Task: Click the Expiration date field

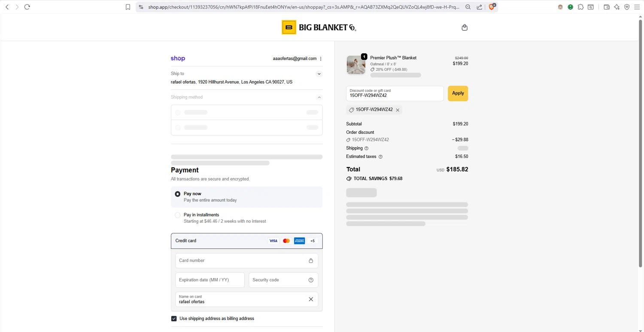Action: 210,280
